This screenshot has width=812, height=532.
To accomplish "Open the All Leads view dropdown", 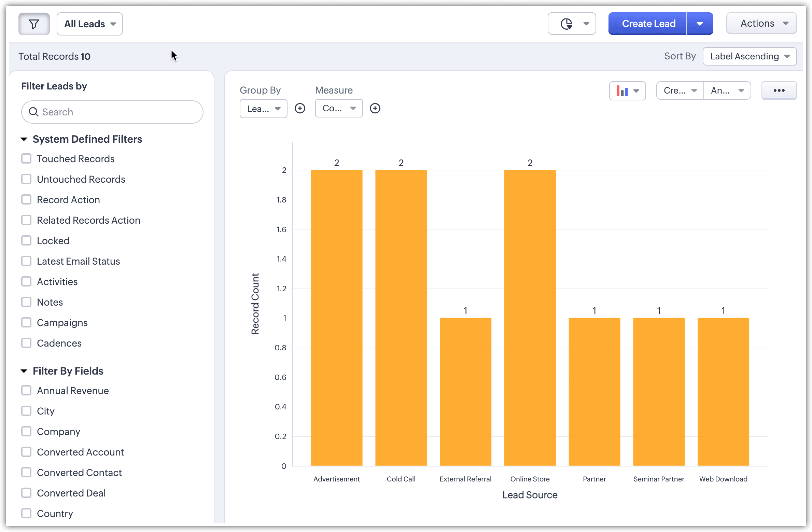I will pos(90,24).
